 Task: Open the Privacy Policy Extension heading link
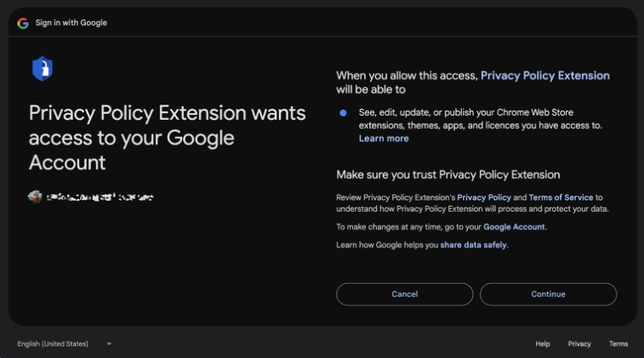(545, 76)
